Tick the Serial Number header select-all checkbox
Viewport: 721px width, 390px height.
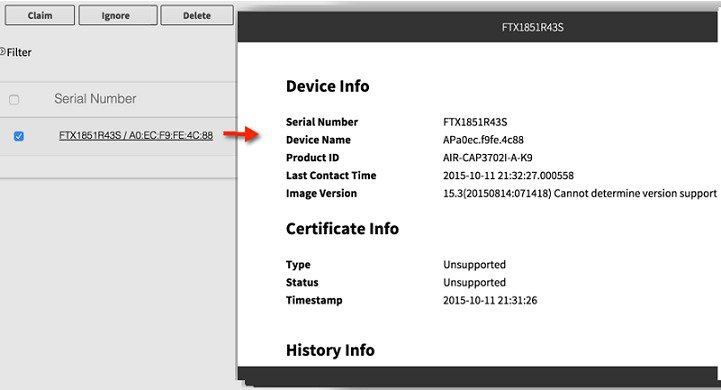click(14, 99)
